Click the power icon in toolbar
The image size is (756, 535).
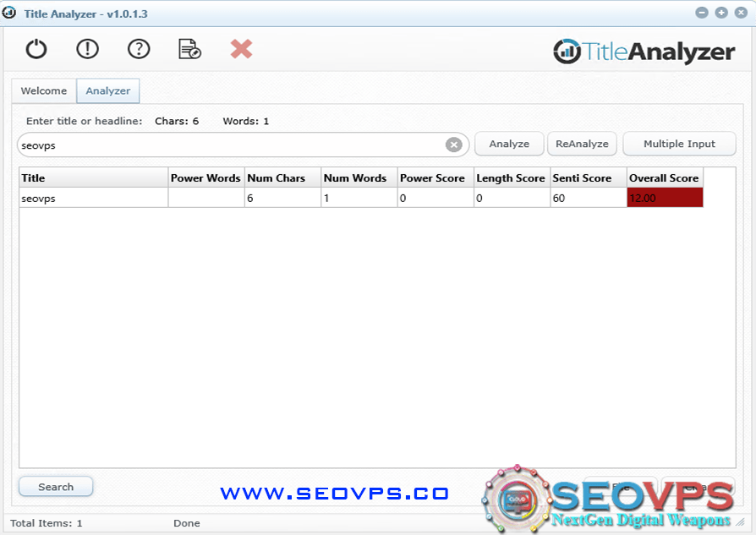36,49
